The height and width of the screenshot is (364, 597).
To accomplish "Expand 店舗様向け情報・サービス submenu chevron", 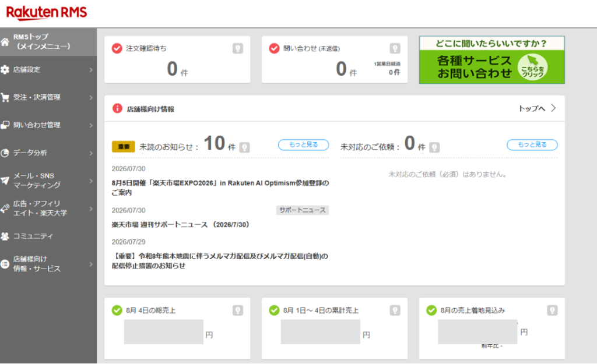I will [x=91, y=264].
